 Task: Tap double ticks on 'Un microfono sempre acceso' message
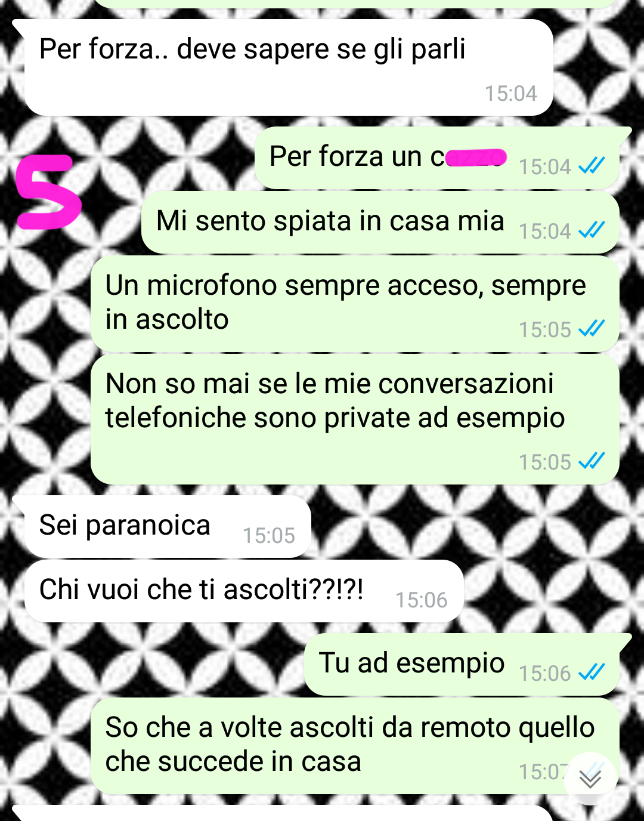point(592,328)
